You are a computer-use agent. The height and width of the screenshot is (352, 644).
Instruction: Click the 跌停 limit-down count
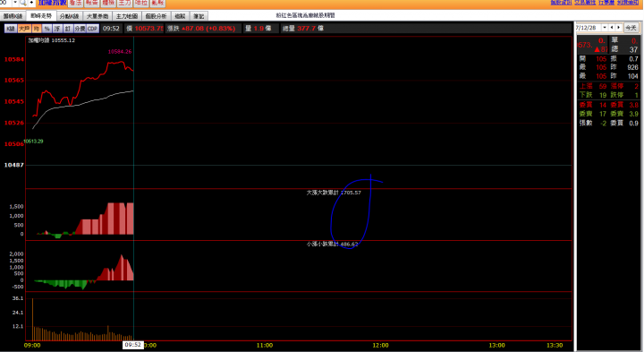[624, 95]
